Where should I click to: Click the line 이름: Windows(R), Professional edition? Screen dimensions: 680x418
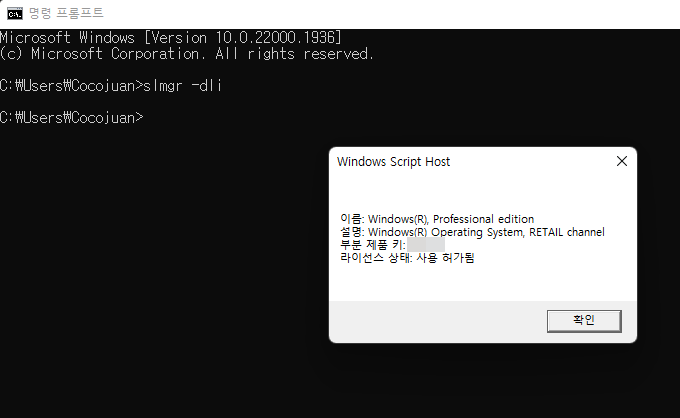[437, 219]
